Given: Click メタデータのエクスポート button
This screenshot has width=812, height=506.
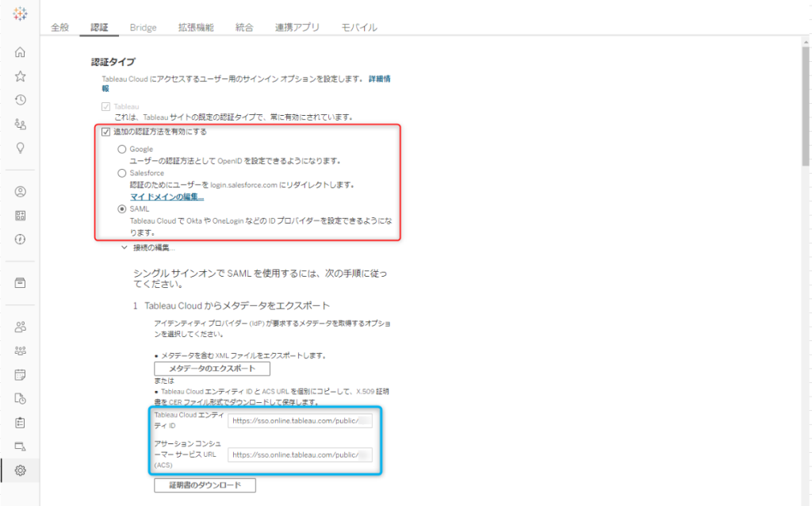Looking at the screenshot, I should [x=213, y=369].
